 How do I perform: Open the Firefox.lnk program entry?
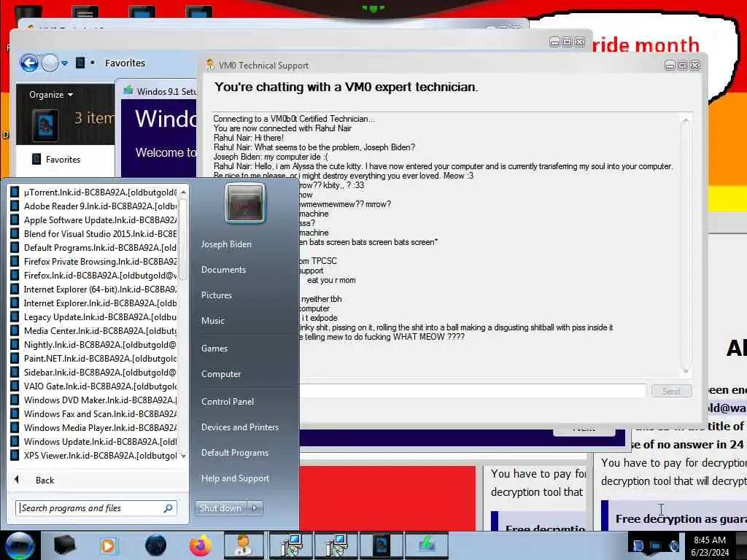click(93, 275)
